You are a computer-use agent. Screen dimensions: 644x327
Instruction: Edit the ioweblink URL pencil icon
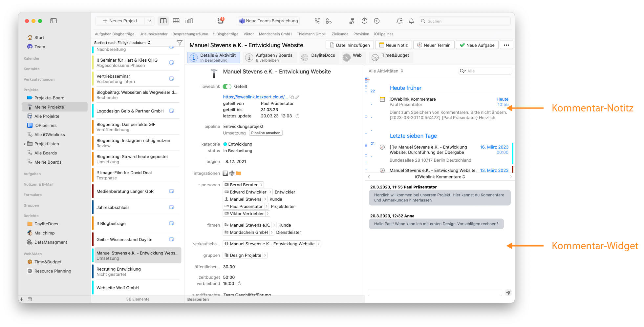[x=297, y=97]
